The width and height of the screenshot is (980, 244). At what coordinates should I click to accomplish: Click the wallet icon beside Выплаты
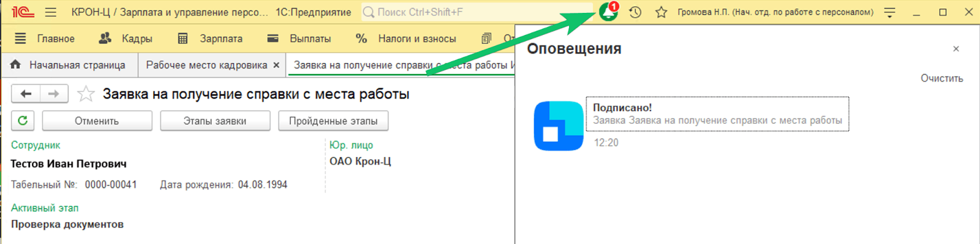tap(273, 39)
